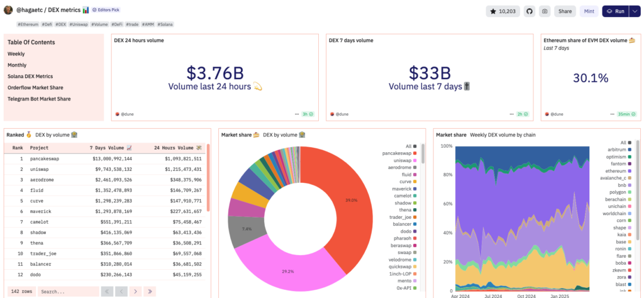Go to next page of table
This screenshot has width=644, height=298.
point(136,291)
